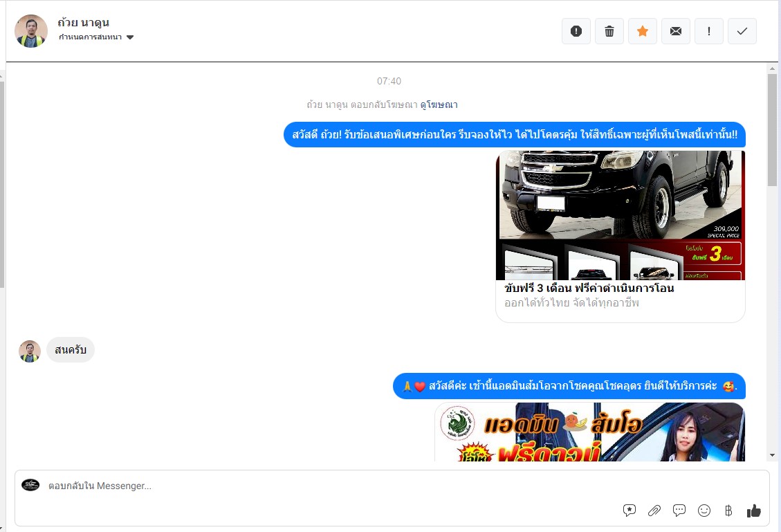Mark conversation done with checkmark

pos(742,31)
